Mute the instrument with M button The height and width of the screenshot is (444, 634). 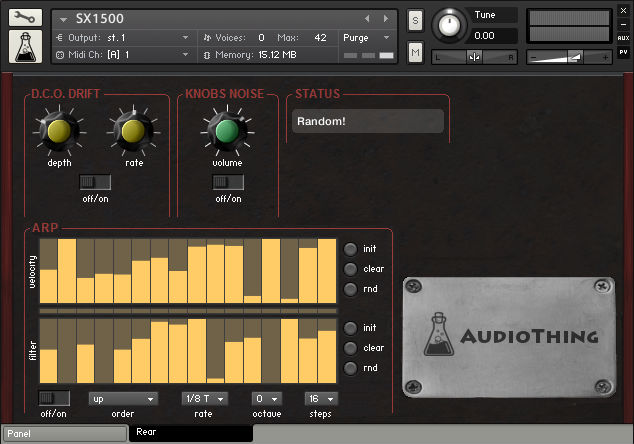click(415, 51)
